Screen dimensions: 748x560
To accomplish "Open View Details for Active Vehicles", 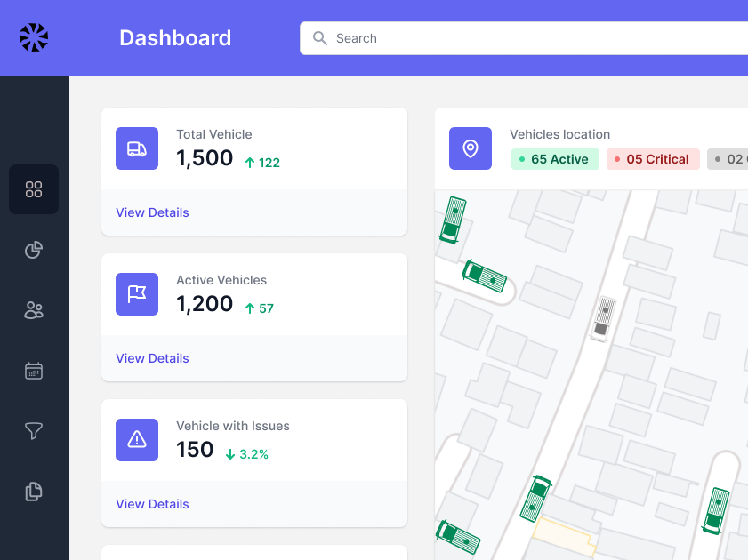I will [152, 358].
